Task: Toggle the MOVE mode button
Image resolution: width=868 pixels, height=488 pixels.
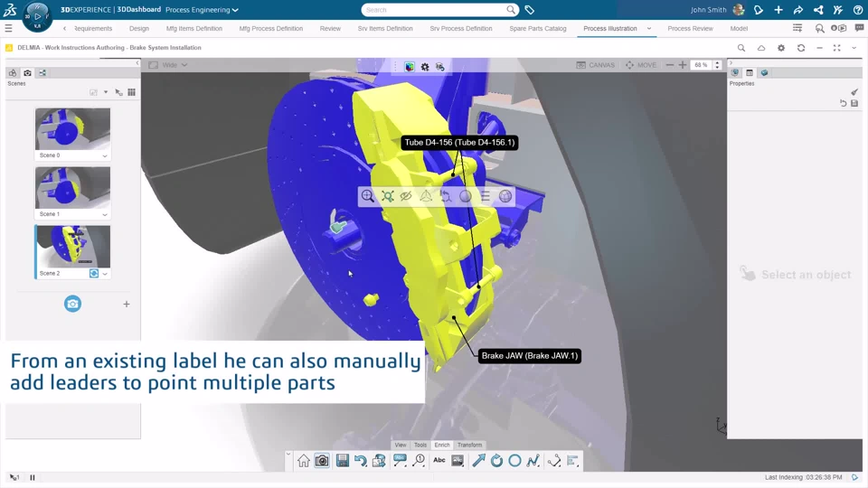Action: (640, 65)
